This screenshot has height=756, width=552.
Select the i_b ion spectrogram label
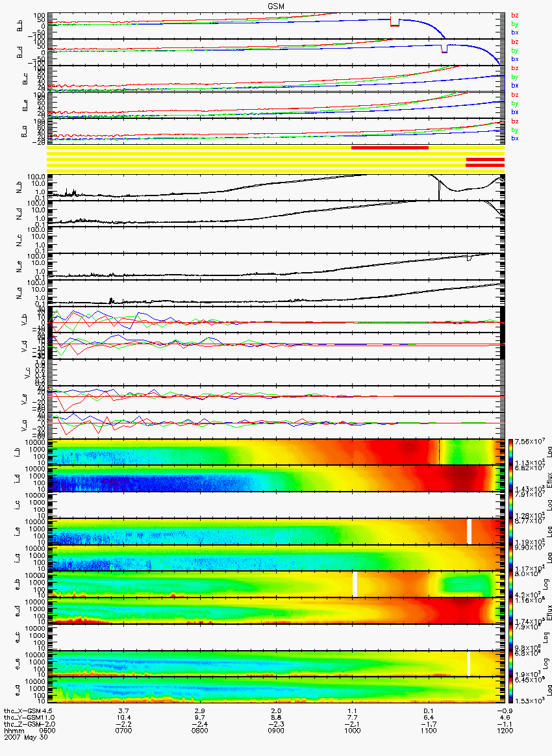pyautogui.click(x=18, y=452)
